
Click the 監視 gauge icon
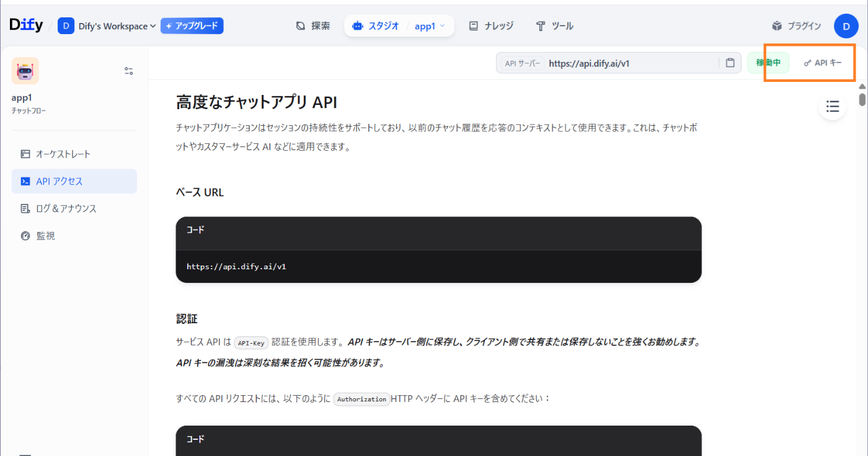(x=25, y=236)
